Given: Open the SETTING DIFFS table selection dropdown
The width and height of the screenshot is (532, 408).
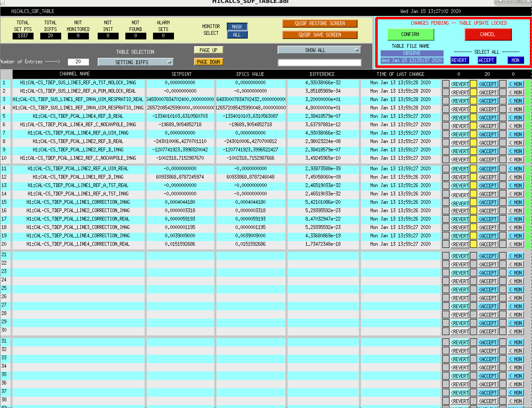Looking at the screenshot, I should 135,62.
